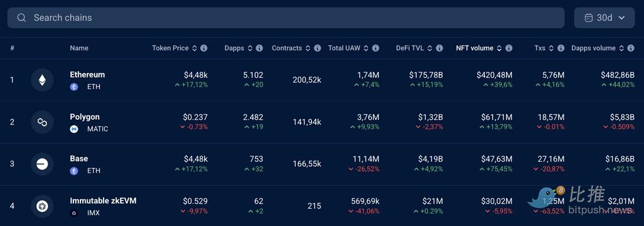644x226 pixels.
Task: Click the info icon beside DeFi TVL
Action: click(439, 48)
